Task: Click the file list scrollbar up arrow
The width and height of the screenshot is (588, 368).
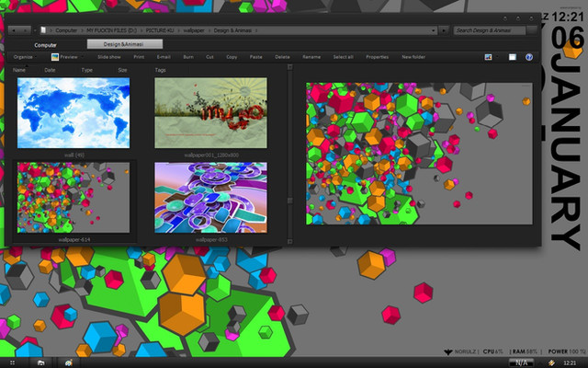Action: [x=290, y=67]
